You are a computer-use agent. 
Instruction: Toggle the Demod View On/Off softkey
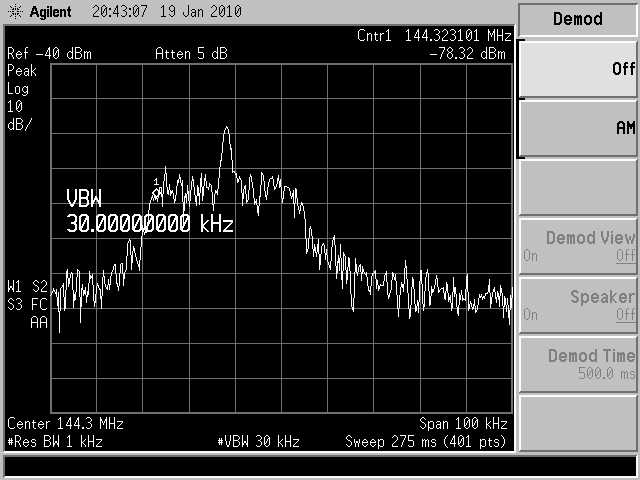click(578, 246)
